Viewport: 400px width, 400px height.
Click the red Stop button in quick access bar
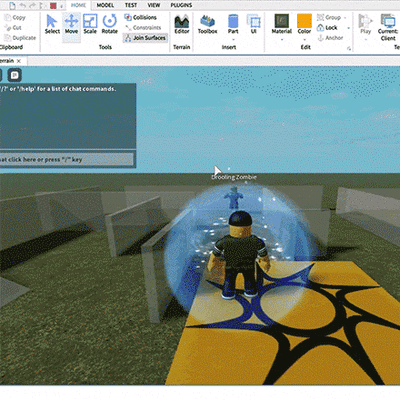[53, 6]
